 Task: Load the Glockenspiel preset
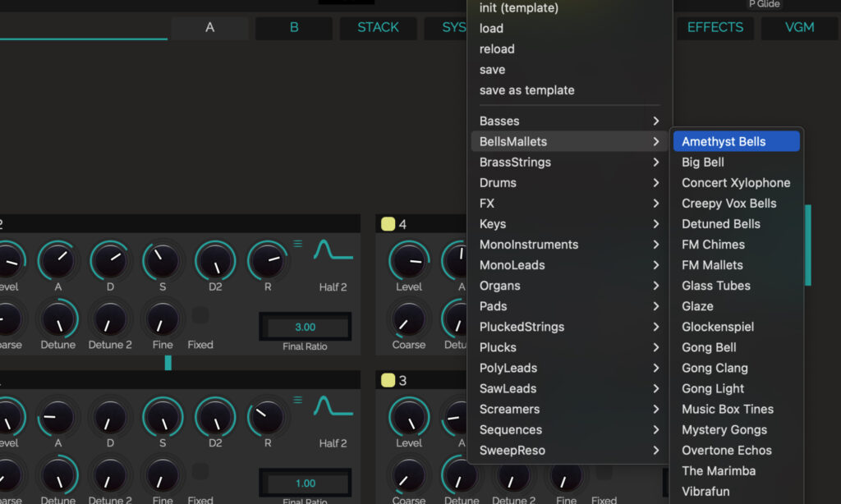(x=737, y=327)
